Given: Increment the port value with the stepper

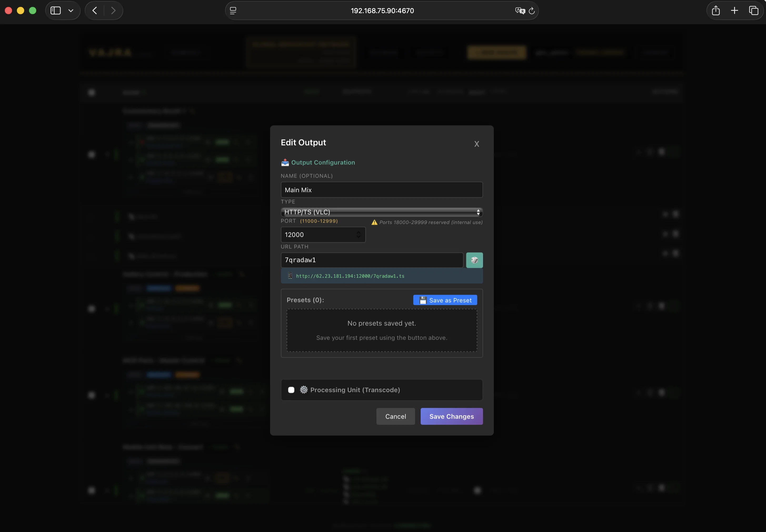Looking at the screenshot, I should tap(359, 232).
